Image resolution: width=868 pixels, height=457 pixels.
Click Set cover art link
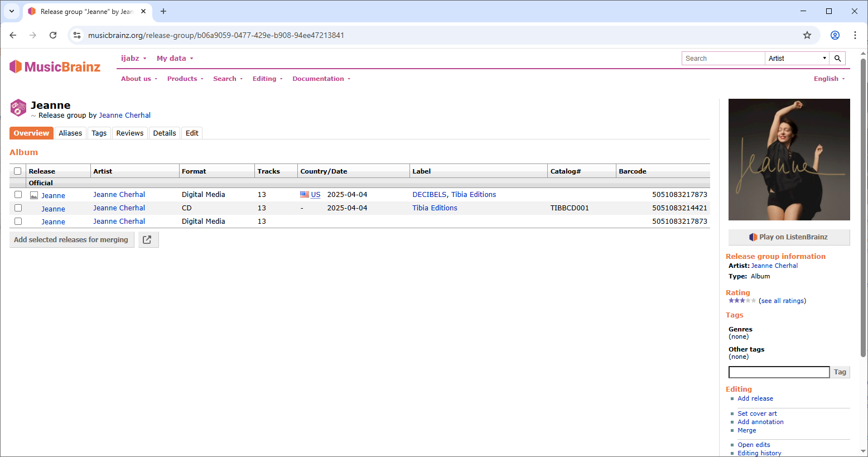757,413
